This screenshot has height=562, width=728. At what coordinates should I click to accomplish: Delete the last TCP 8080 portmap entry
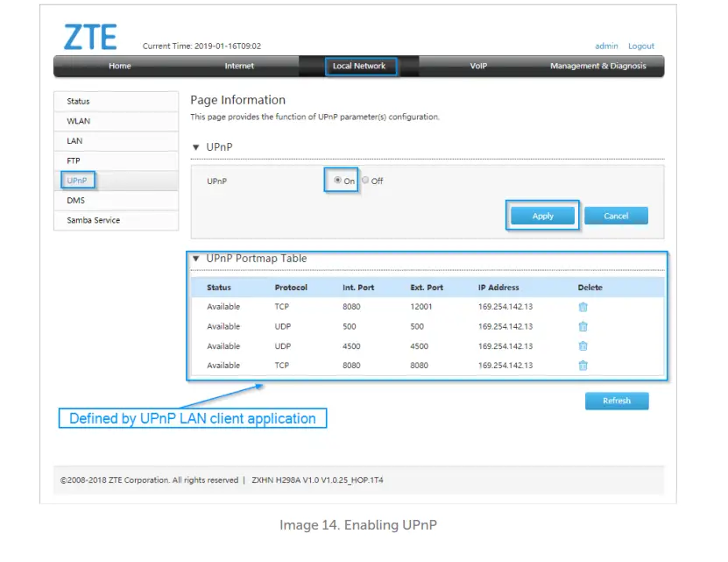[x=583, y=365]
